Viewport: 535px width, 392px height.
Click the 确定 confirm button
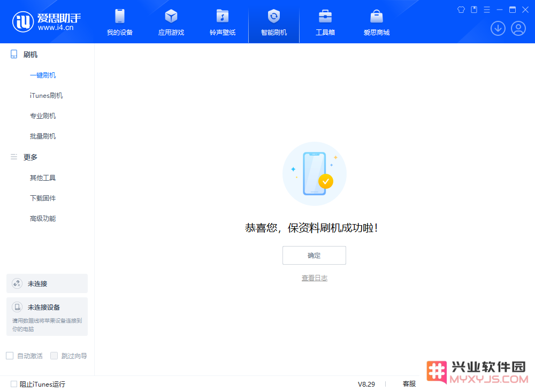tap(314, 255)
